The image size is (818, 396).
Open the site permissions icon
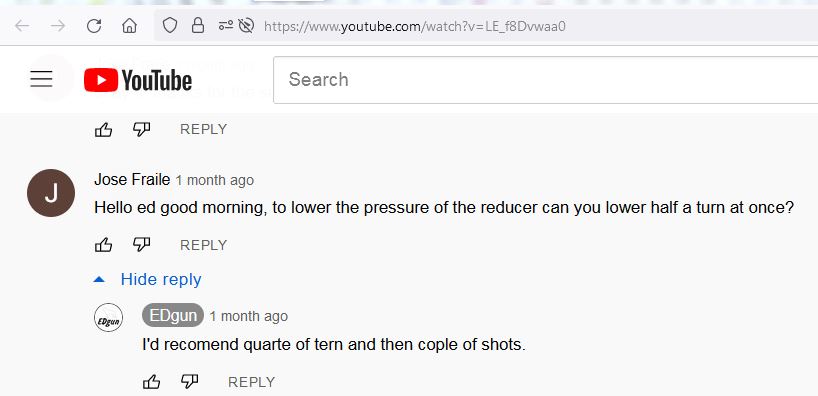coord(225,25)
